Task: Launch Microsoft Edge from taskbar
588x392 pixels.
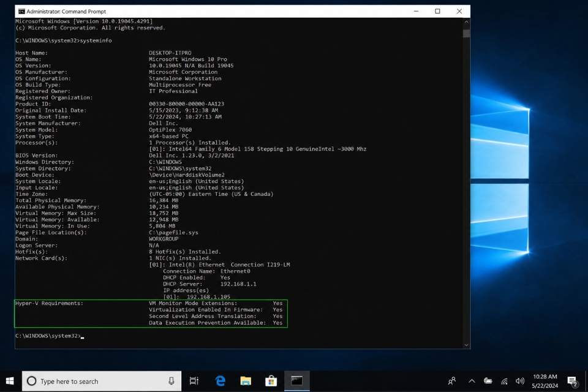Action: tap(220, 381)
